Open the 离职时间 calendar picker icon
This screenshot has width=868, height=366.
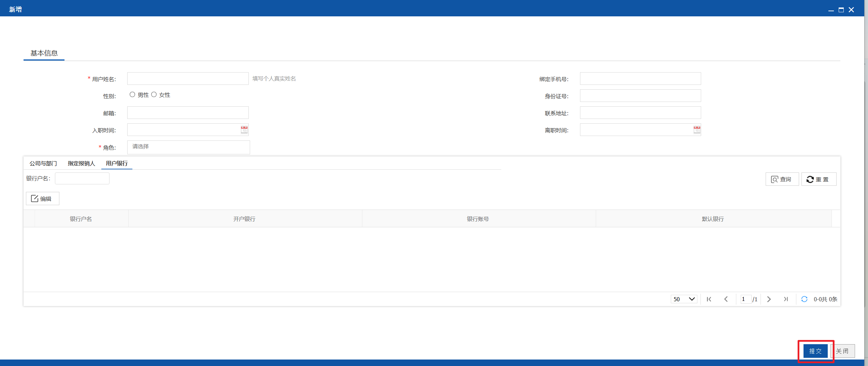697,129
